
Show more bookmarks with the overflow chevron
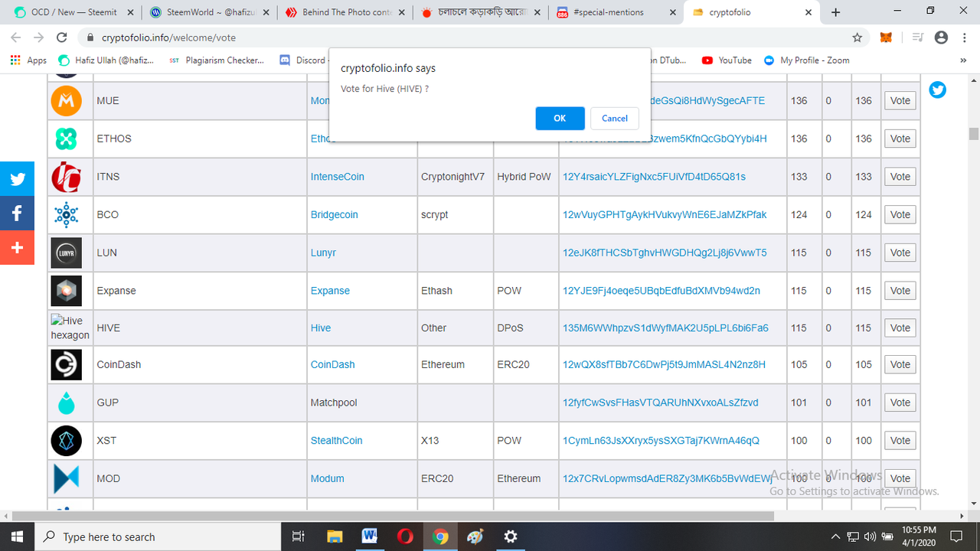[963, 60]
